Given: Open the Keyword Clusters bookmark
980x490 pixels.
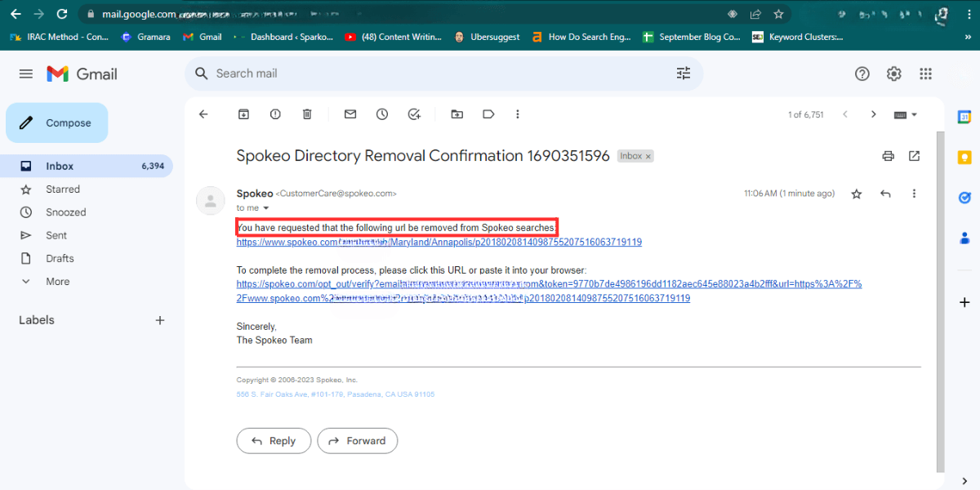Looking at the screenshot, I should [798, 37].
